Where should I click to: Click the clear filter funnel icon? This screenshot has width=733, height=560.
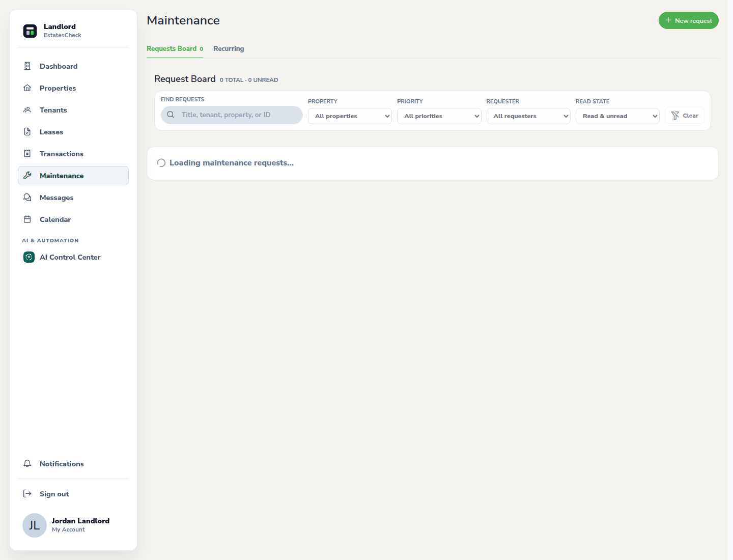[x=675, y=116]
